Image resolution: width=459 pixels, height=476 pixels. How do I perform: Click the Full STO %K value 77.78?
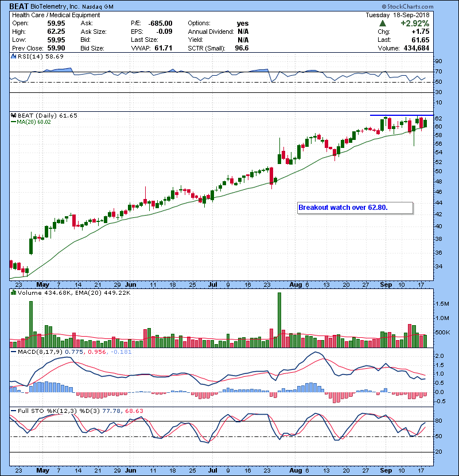point(111,411)
